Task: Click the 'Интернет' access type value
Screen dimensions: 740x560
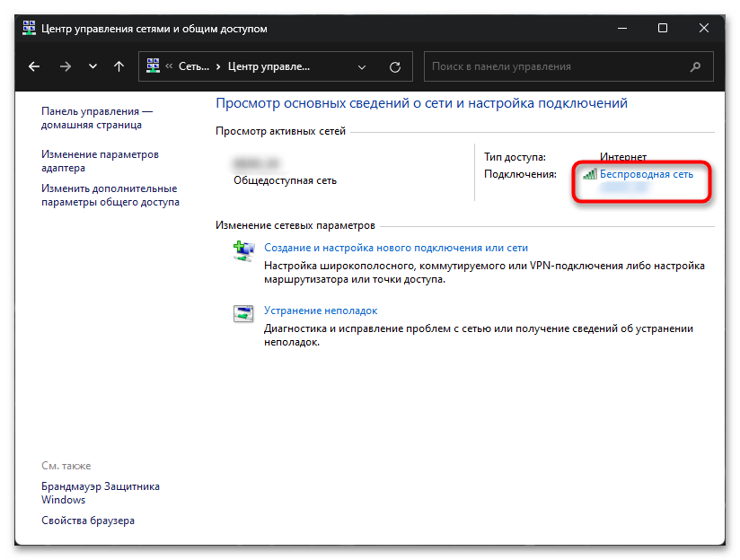Action: [x=623, y=157]
